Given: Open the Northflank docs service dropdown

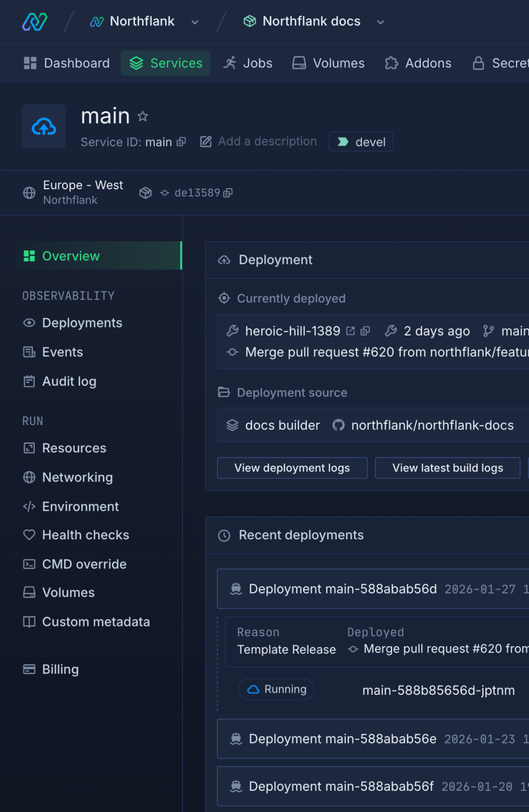Looking at the screenshot, I should [x=380, y=22].
